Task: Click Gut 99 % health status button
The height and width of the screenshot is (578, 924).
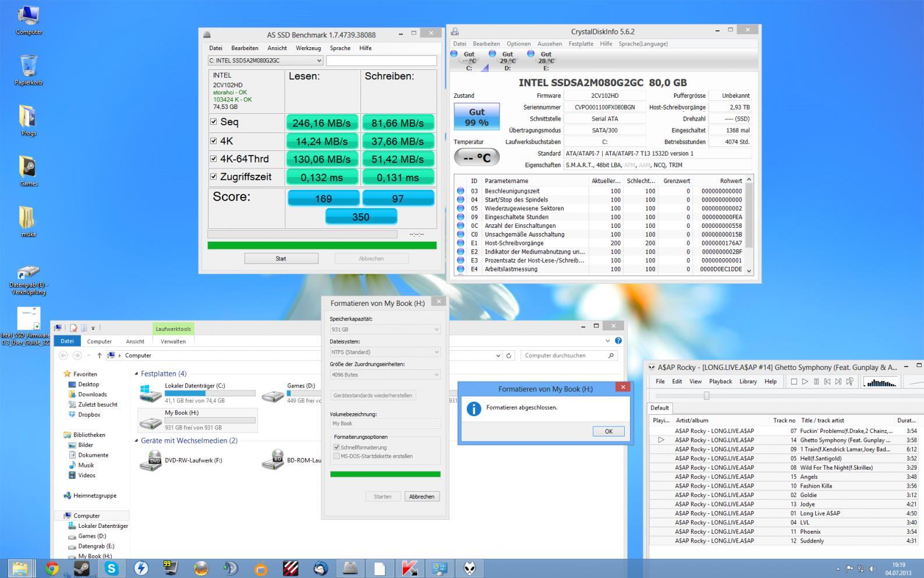Action: coord(477,117)
